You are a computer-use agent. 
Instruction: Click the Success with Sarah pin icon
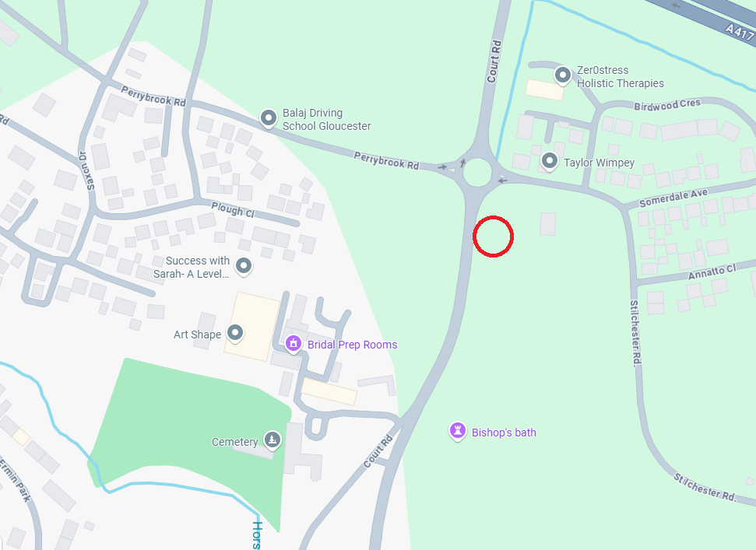point(244,266)
